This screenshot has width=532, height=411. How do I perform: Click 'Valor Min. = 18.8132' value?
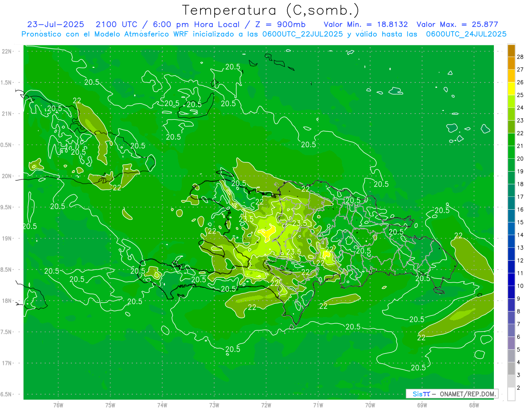[x=366, y=24]
